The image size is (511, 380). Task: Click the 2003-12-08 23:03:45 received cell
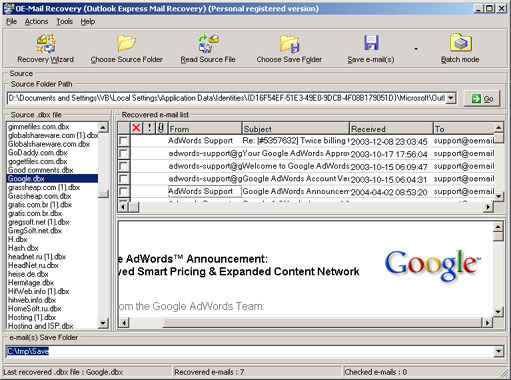[389, 141]
